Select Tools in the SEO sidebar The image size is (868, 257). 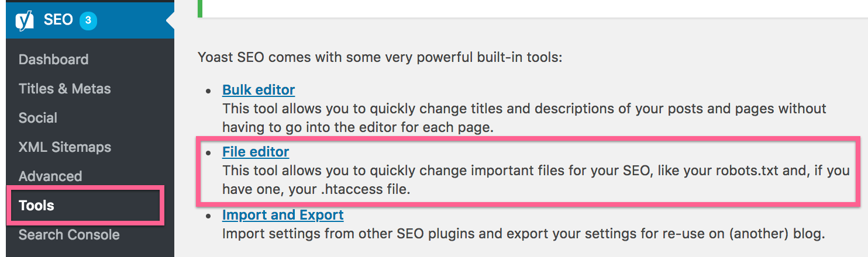pos(36,206)
